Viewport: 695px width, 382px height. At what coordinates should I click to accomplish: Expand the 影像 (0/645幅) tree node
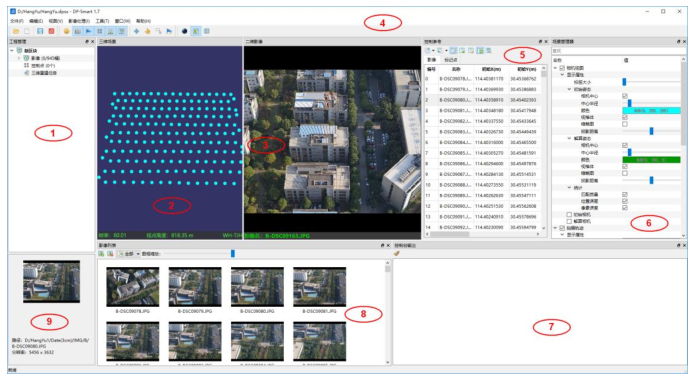[19, 58]
